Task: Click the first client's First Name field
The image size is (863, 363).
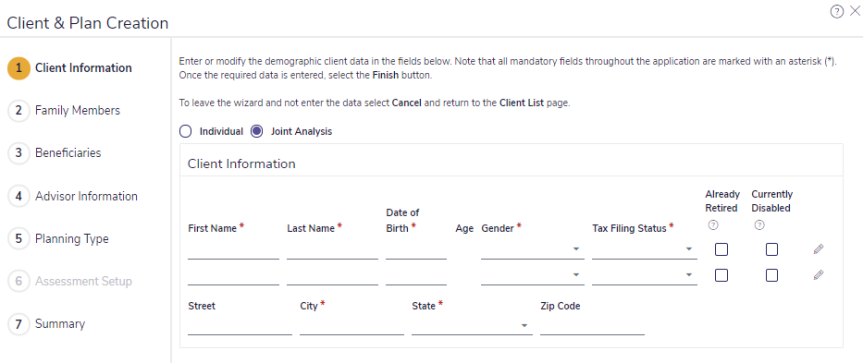Action: coord(233,250)
